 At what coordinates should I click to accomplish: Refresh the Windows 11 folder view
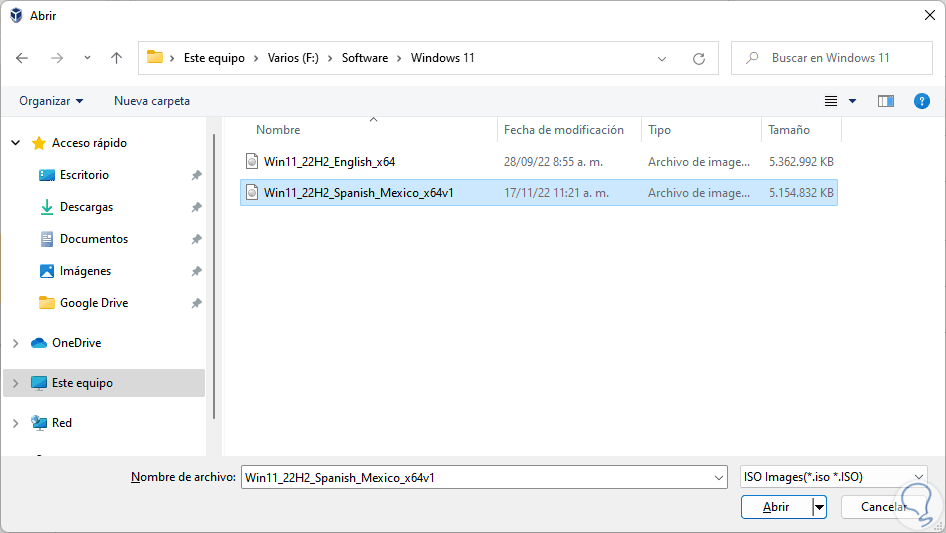coord(699,59)
